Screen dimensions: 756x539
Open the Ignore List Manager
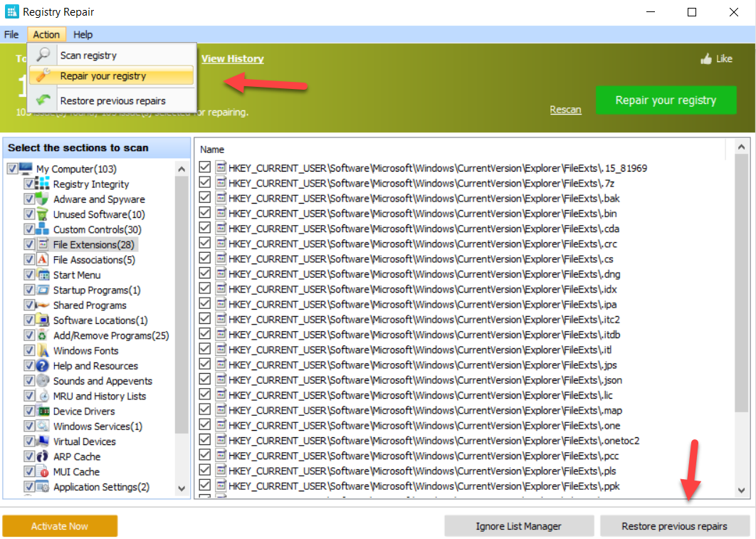519,526
